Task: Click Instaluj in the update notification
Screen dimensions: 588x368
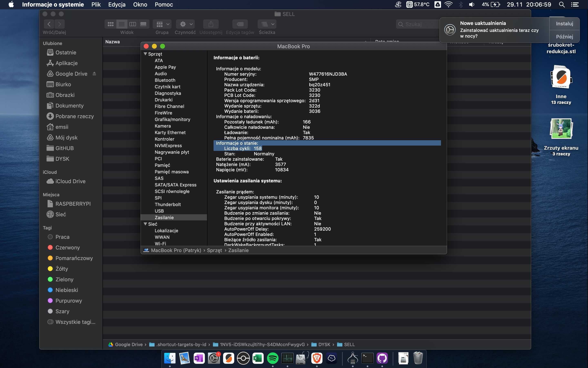Action: pyautogui.click(x=565, y=24)
